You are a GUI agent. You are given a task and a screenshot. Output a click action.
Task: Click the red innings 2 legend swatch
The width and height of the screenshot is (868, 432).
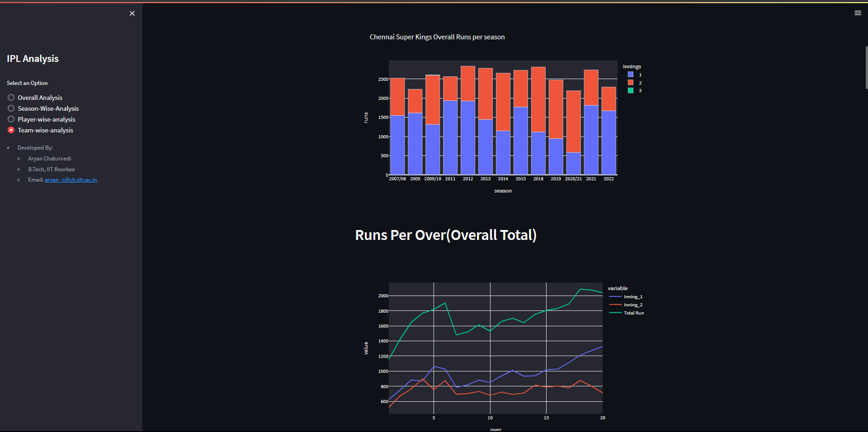click(630, 82)
